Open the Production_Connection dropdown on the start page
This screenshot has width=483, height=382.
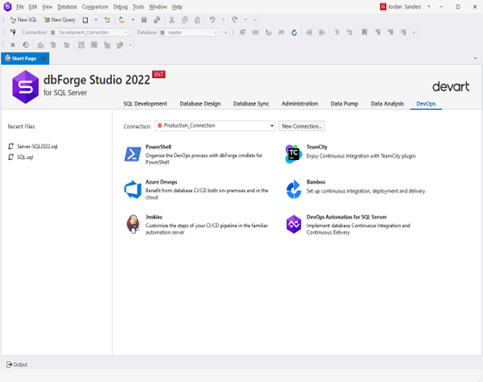pyautogui.click(x=215, y=126)
